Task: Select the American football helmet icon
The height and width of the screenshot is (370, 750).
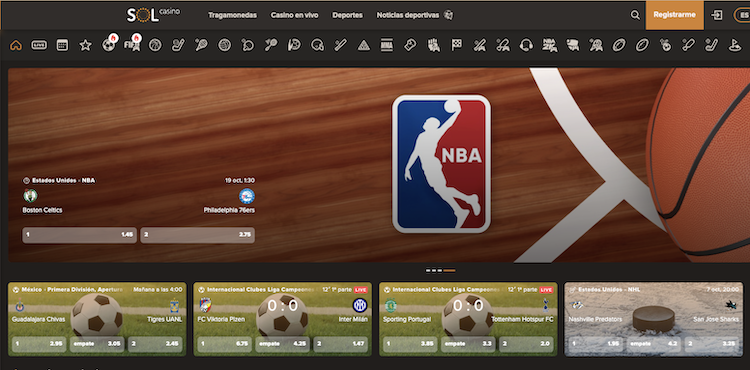Action: 317,45
